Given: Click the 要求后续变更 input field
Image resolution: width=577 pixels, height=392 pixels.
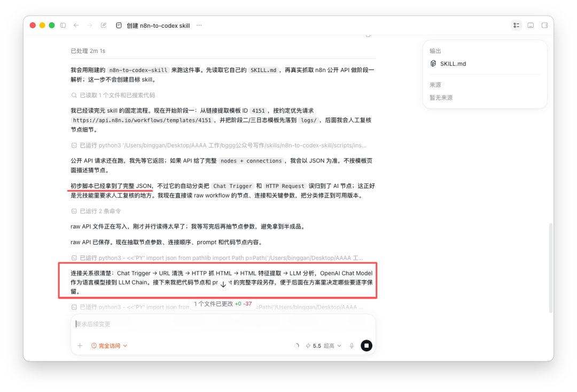Looking at the screenshot, I should click(x=223, y=324).
